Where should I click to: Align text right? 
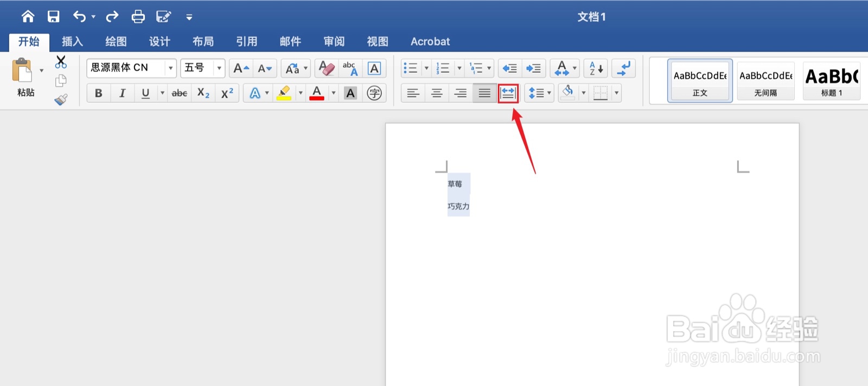coord(461,93)
